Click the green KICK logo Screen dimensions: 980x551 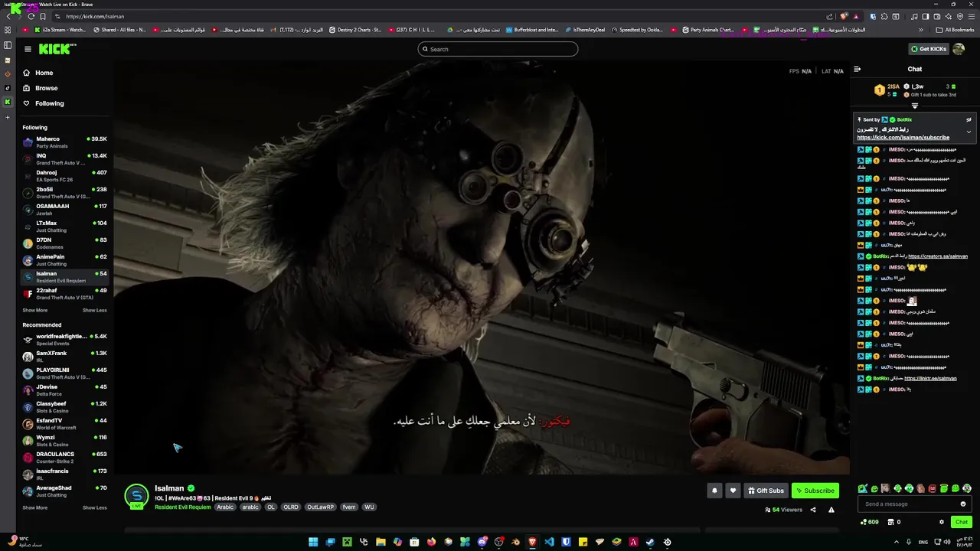coord(57,49)
